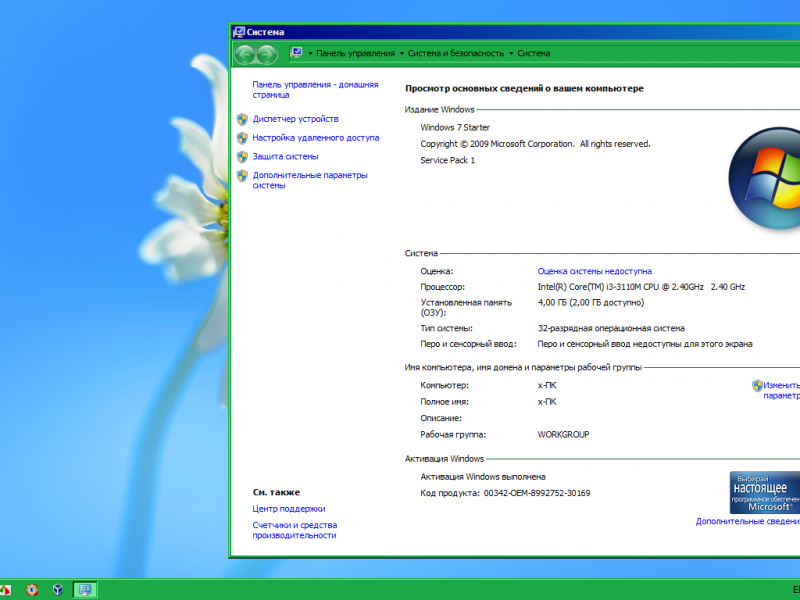Click Изменить параметры link
Viewport: 800px width, 600px height.
pyautogui.click(x=782, y=390)
